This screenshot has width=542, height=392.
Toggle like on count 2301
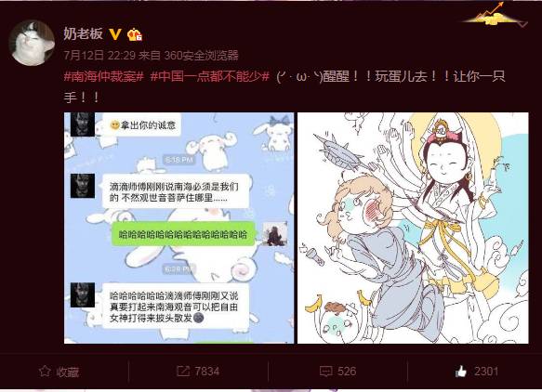pos(486,372)
